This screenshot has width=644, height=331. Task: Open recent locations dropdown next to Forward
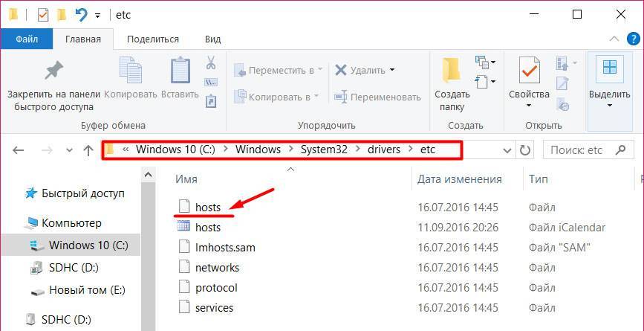(x=68, y=151)
